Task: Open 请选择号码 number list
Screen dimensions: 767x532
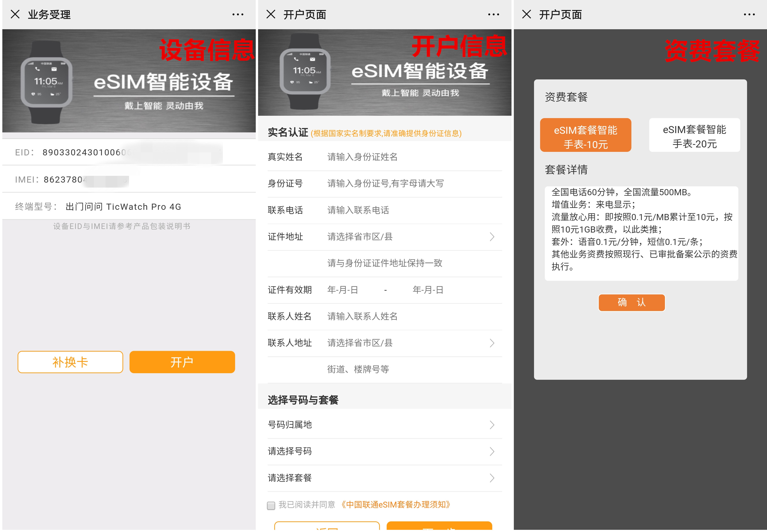Action: point(383,451)
